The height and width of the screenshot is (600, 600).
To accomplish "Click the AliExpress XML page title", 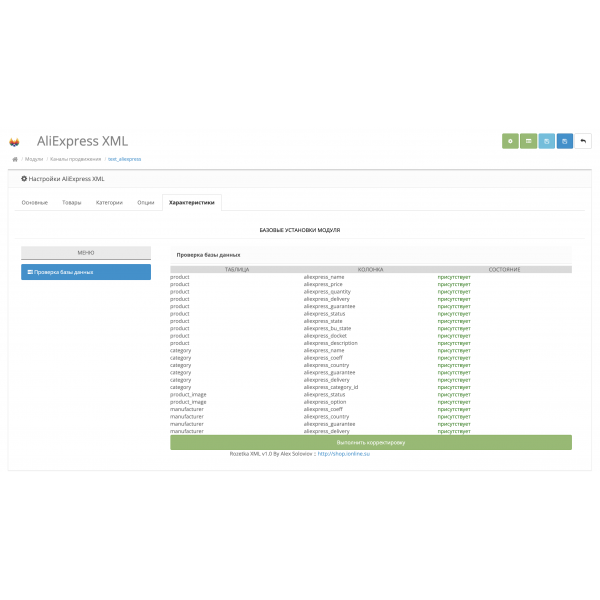I will [x=82, y=141].
